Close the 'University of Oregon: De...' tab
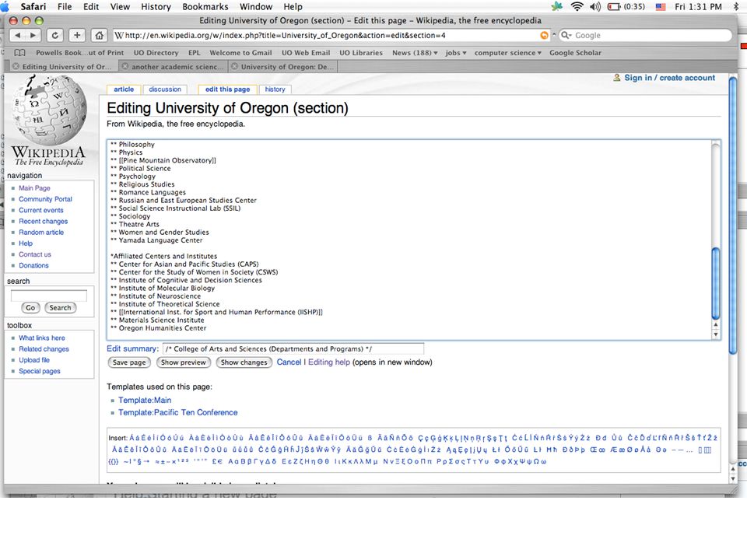 (234, 67)
